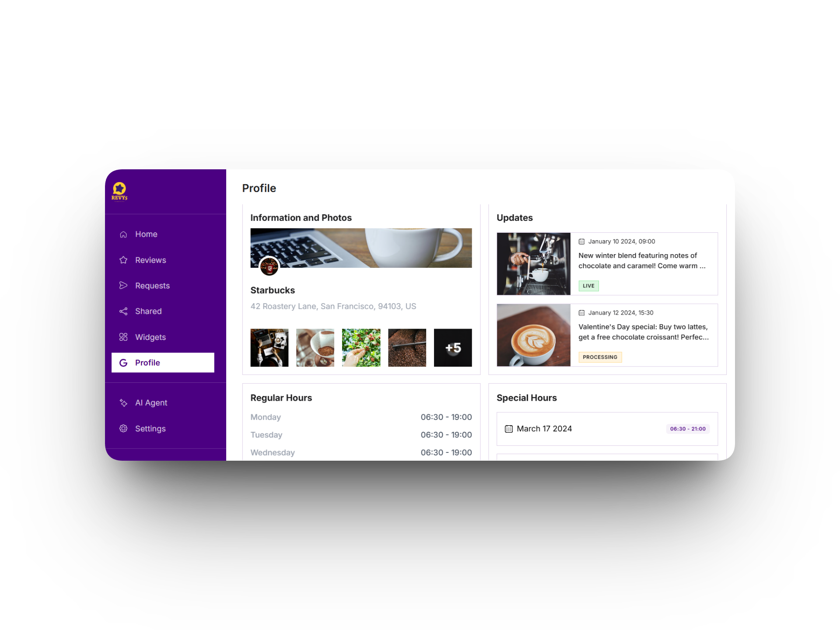
Task: Click the laptop and cup cover photo
Action: coord(361,248)
